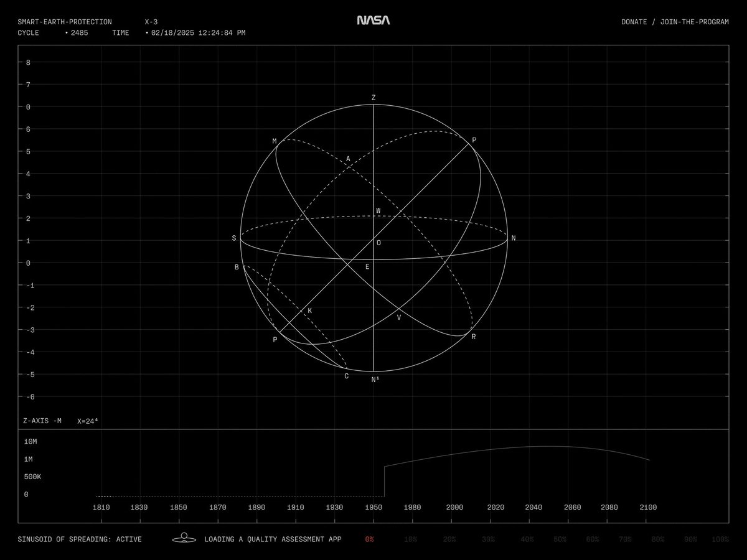Click the R label on sphere edge

tap(474, 337)
